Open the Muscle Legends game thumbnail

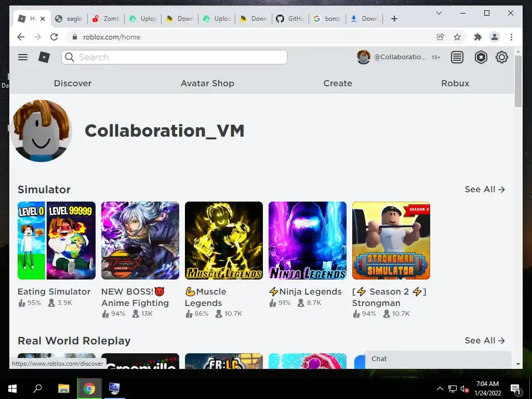click(224, 241)
